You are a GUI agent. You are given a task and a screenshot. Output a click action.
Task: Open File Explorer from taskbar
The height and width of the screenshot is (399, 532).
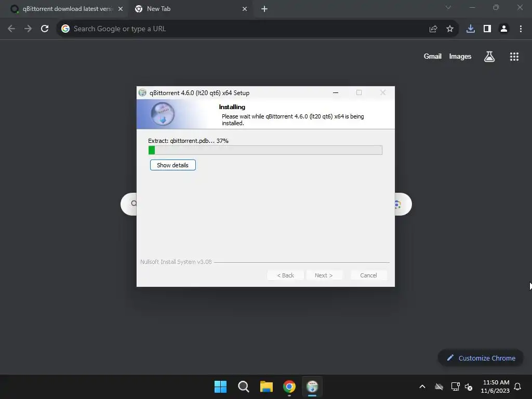pos(267,387)
